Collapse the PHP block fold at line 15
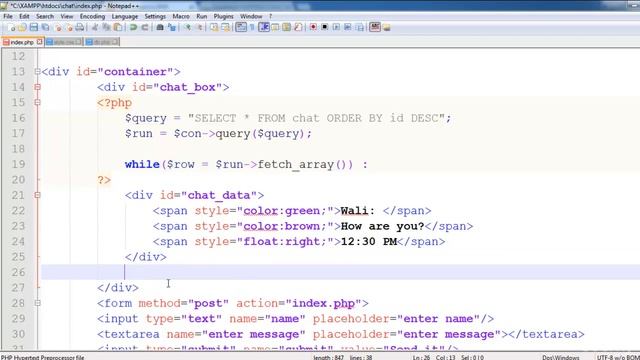The width and height of the screenshot is (640, 360). click(x=38, y=102)
